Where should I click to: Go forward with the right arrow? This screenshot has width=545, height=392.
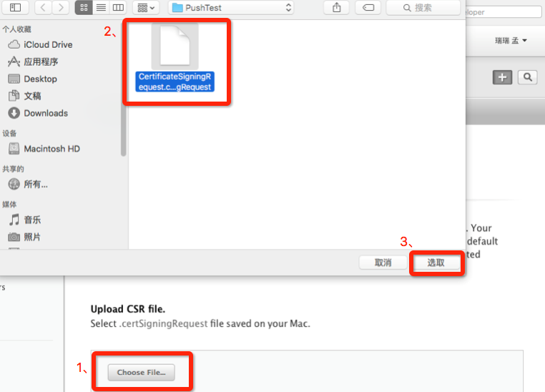61,7
